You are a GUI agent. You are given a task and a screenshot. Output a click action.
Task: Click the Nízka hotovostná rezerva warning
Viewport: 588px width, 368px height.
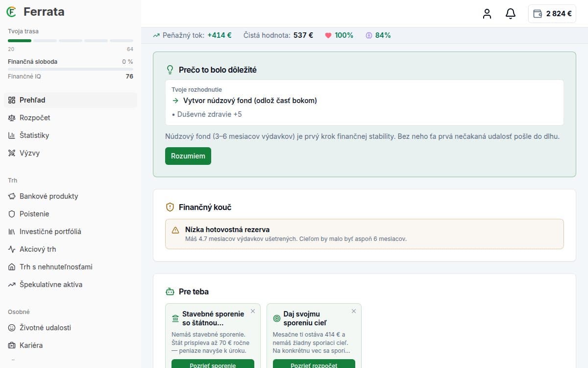point(365,234)
